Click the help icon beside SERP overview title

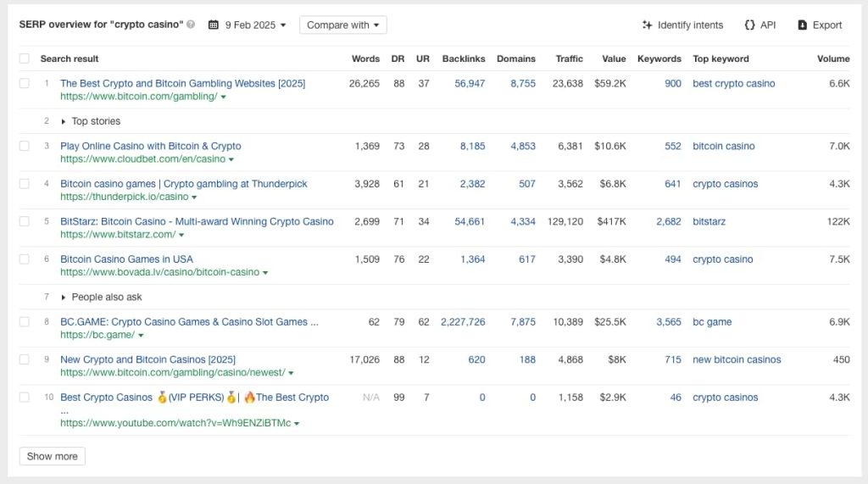[191, 25]
